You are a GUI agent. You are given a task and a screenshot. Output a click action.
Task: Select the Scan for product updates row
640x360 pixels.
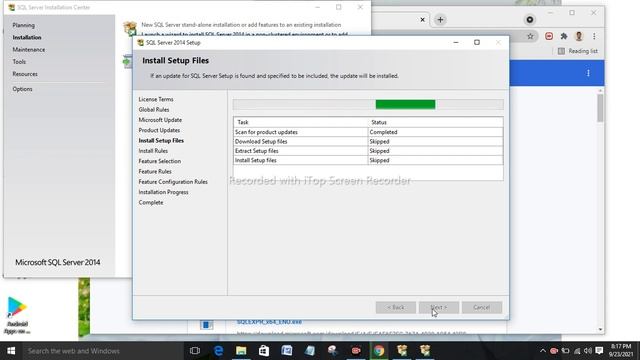[x=368, y=132]
